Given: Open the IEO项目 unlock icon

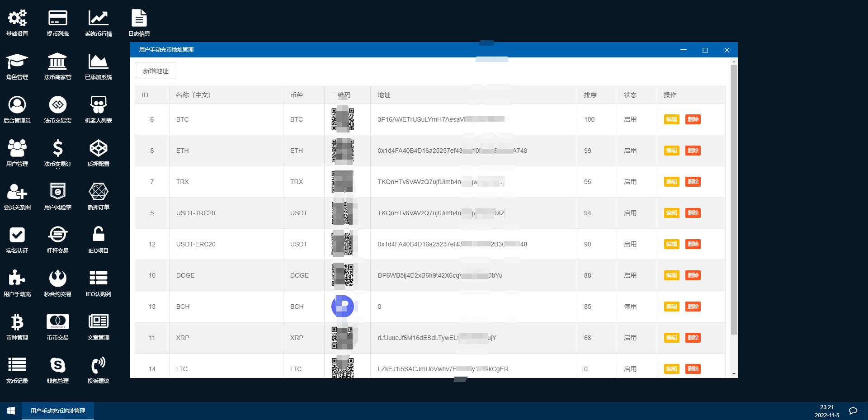Looking at the screenshot, I should [99, 234].
